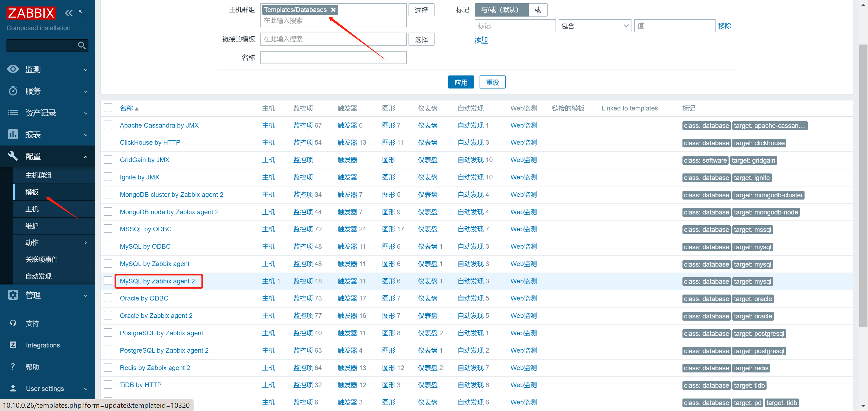Expand the 管理 menu chevron
This screenshot has height=411, width=868.
86,296
